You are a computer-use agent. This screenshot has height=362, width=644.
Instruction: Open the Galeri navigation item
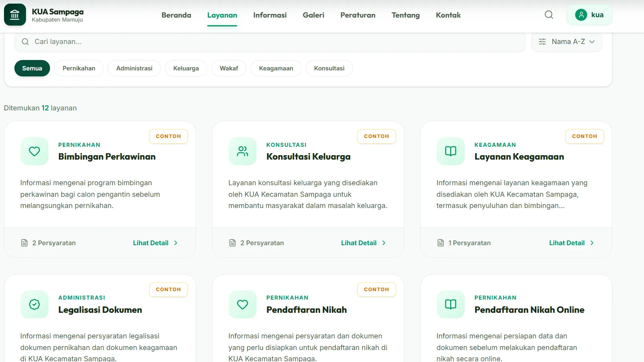pos(313,15)
